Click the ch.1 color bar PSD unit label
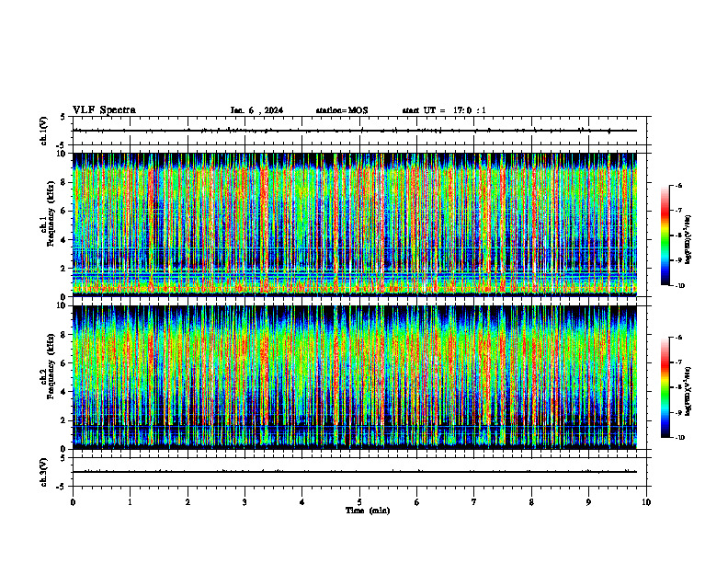 click(688, 240)
